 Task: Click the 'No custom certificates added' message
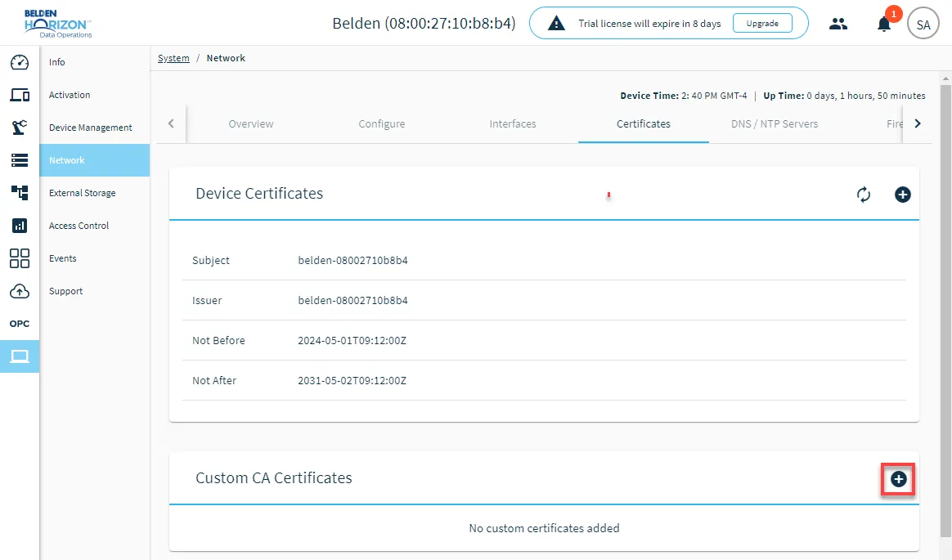coord(544,528)
